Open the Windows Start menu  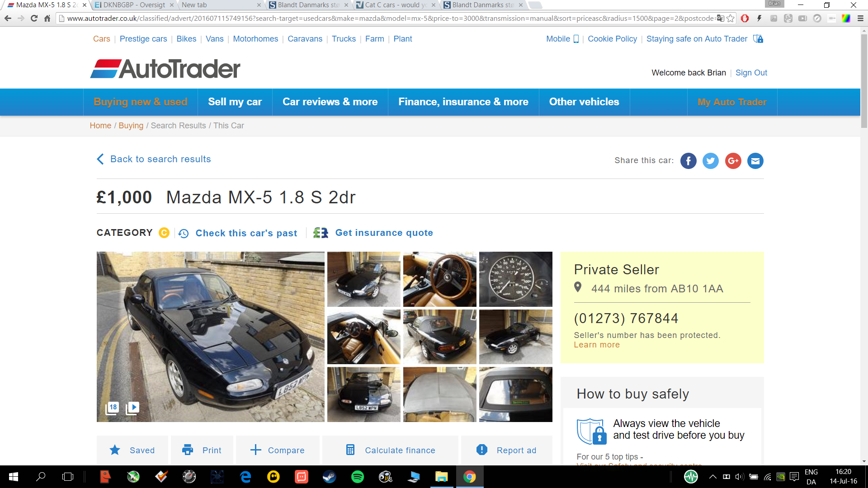point(14,477)
